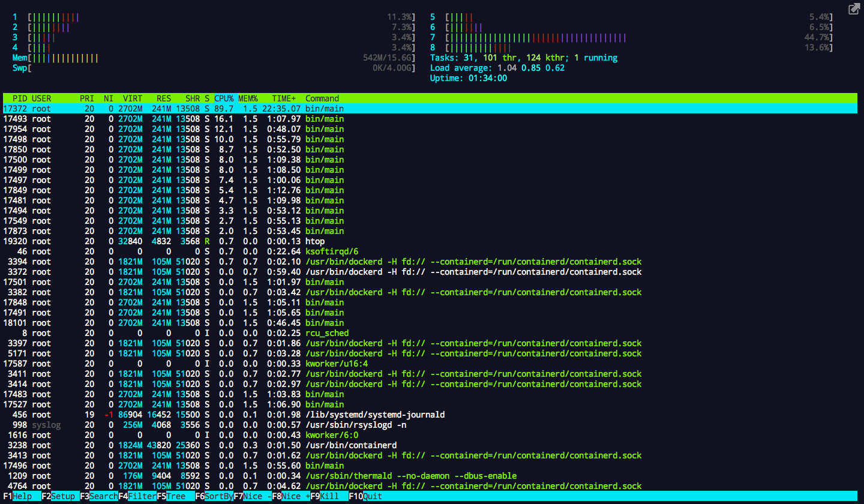This screenshot has width=864, height=504.
Task: Click the MEM% column header
Action: pyautogui.click(x=248, y=98)
